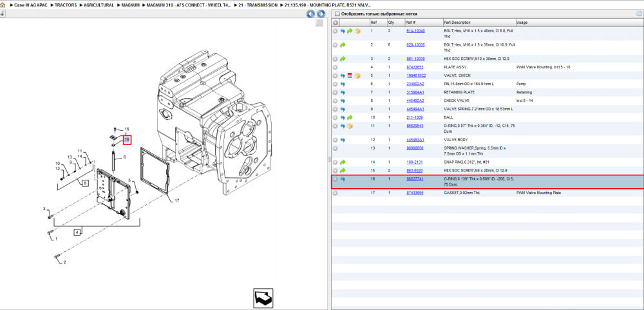Open Case IH AG APAC breadcrumb

click(31, 5)
